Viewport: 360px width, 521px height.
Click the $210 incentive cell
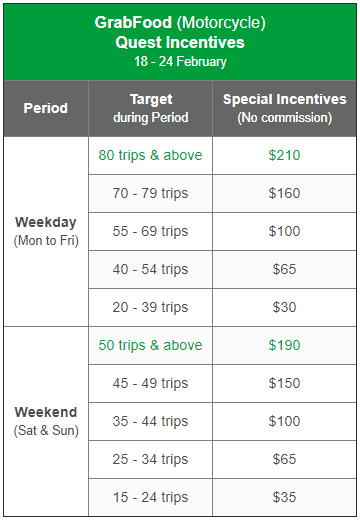pyautogui.click(x=284, y=155)
